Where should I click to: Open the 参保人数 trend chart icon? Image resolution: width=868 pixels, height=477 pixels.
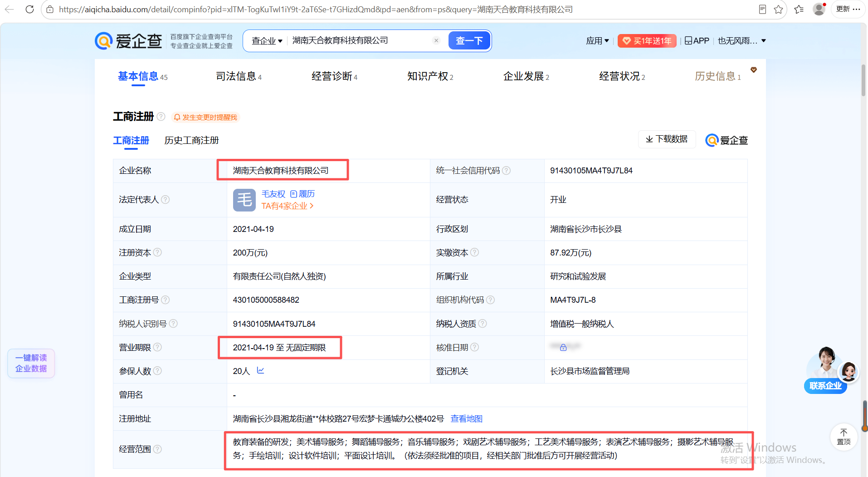tap(260, 370)
